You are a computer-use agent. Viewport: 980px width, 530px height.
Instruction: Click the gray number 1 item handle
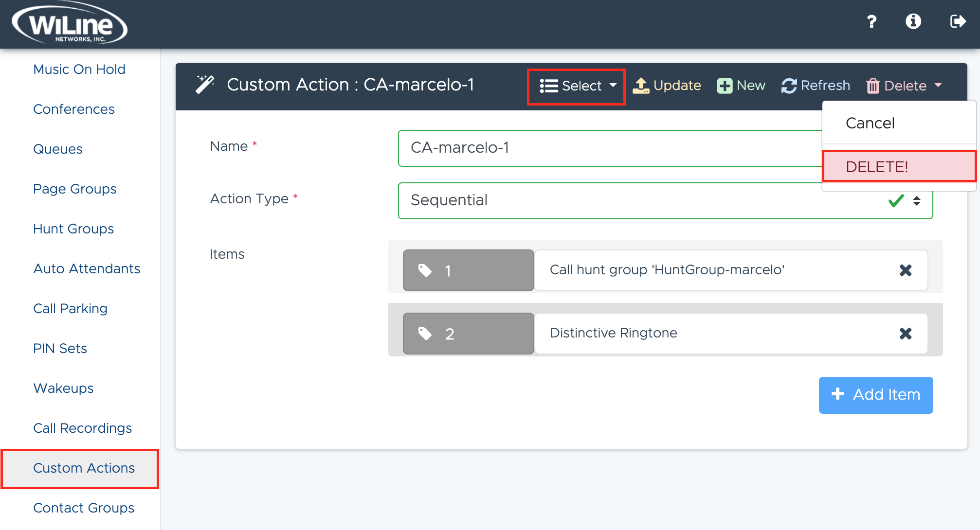468,270
